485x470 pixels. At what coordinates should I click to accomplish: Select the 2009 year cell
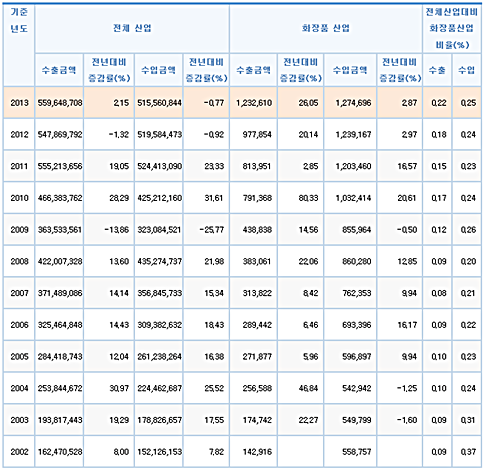click(x=19, y=230)
